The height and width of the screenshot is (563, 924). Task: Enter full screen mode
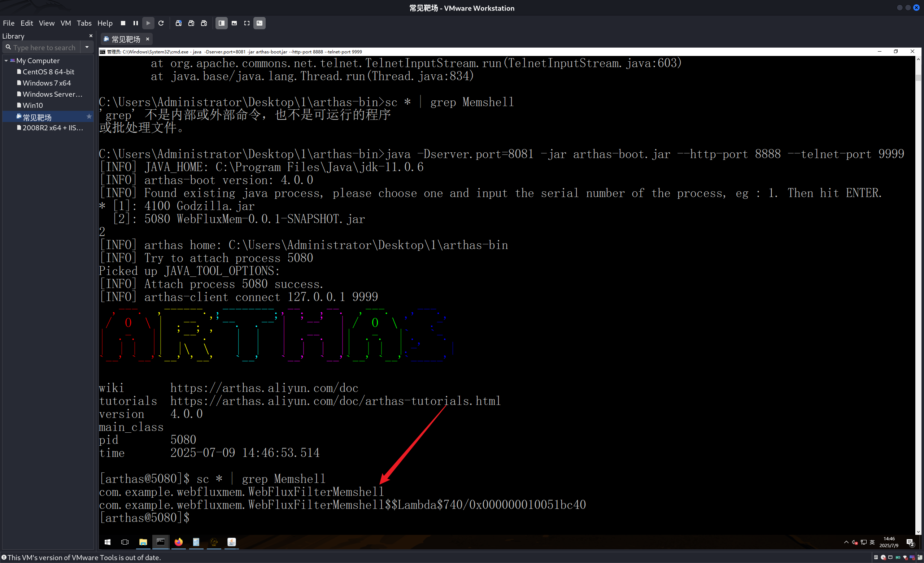[247, 23]
